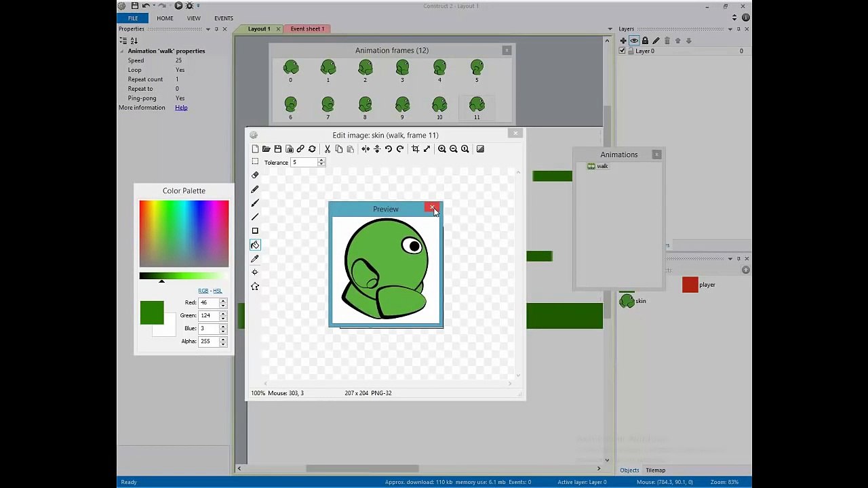Image resolution: width=868 pixels, height=488 pixels.
Task: Select the Fill bucket tool
Action: (x=255, y=245)
